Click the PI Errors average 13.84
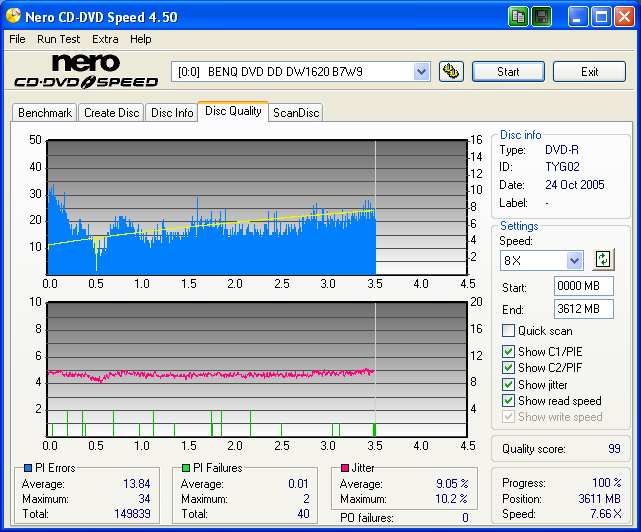 pos(137,484)
